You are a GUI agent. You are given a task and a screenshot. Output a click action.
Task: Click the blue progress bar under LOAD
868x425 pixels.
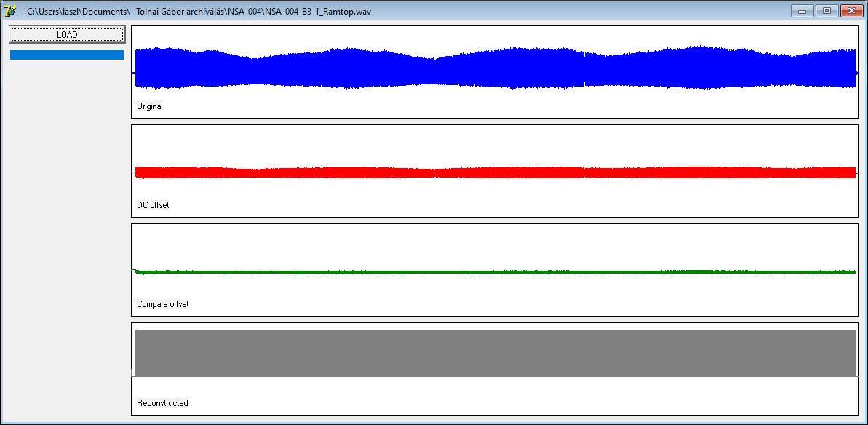coord(67,55)
